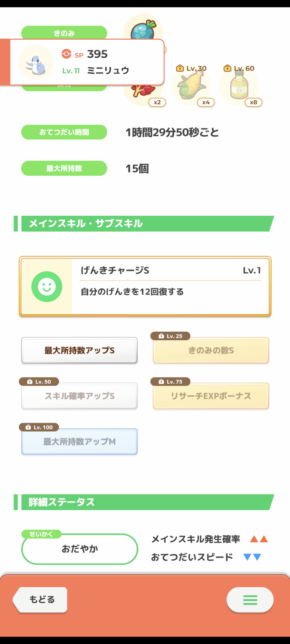Tap the red up arrows indicator
Image resolution: width=290 pixels, height=644 pixels.
[259, 539]
